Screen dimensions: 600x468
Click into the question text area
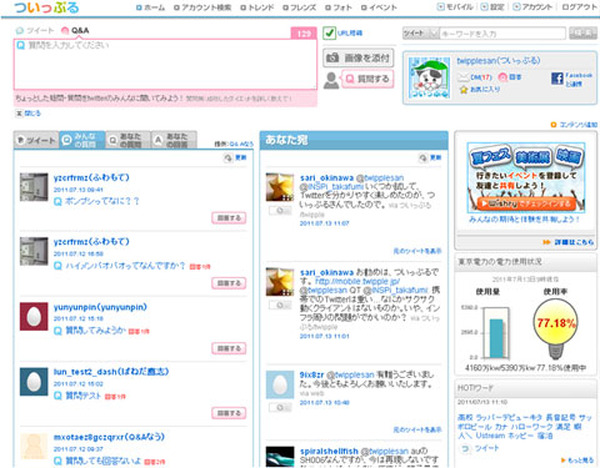(165, 64)
